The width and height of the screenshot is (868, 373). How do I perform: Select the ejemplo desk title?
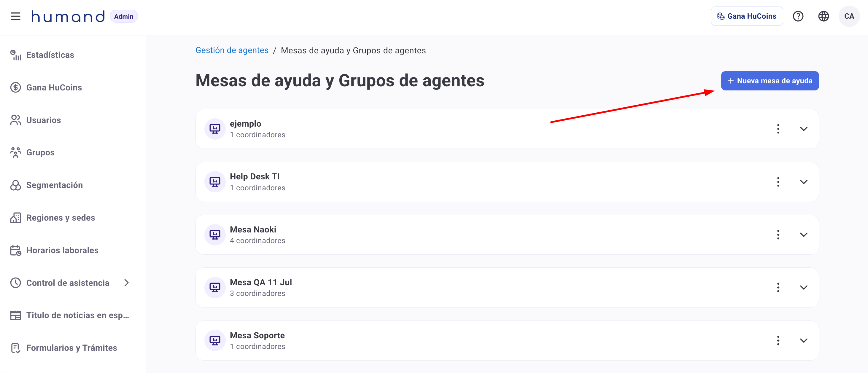click(x=245, y=124)
